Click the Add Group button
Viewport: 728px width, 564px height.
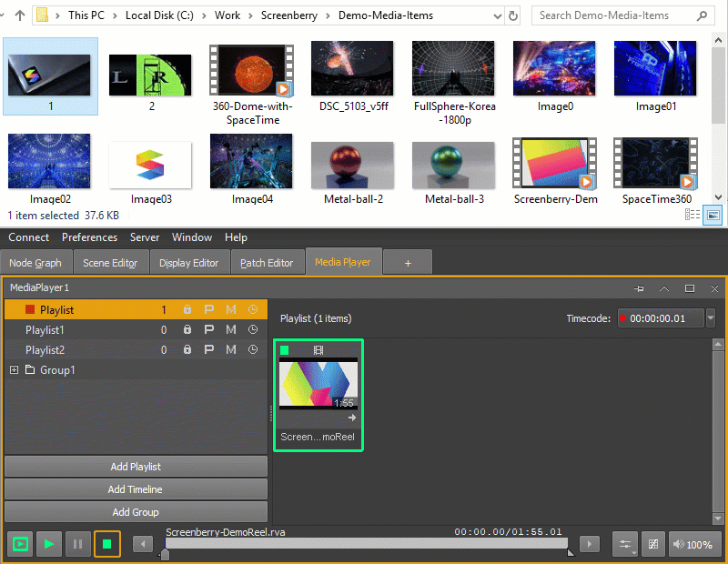136,512
